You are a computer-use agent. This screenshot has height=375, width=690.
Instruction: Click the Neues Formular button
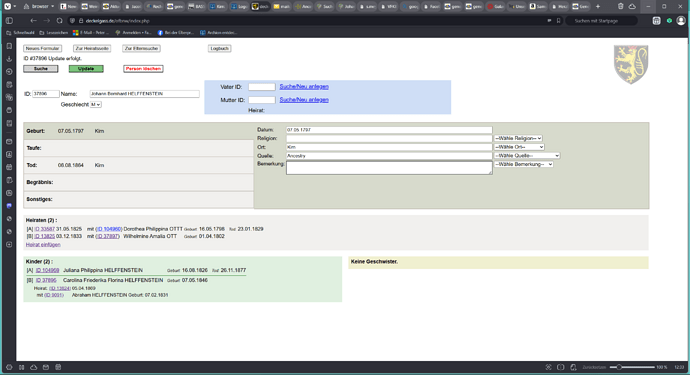[42, 48]
